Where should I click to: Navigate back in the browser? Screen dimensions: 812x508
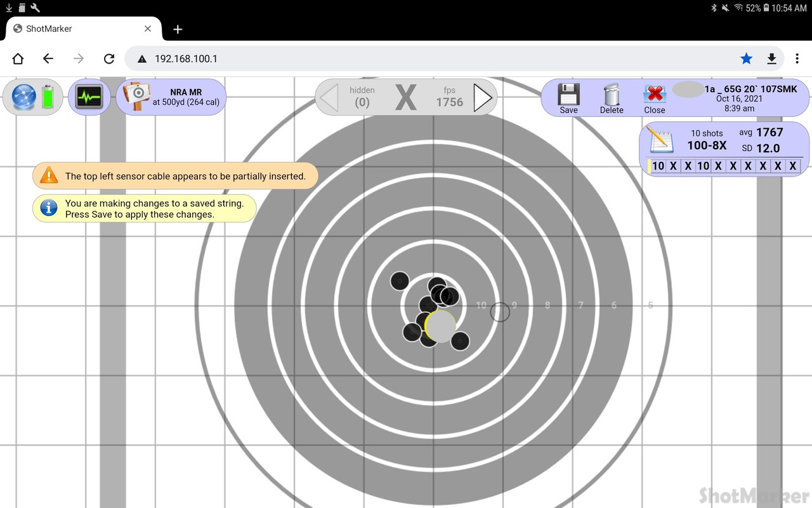coord(48,58)
